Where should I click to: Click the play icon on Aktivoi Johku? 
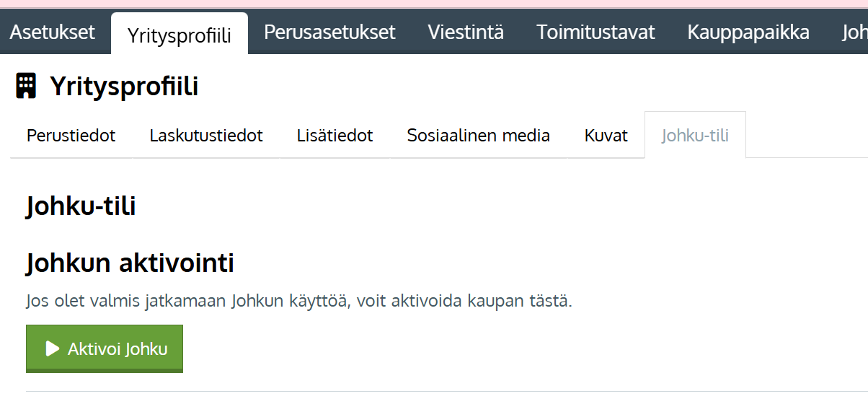(52, 349)
